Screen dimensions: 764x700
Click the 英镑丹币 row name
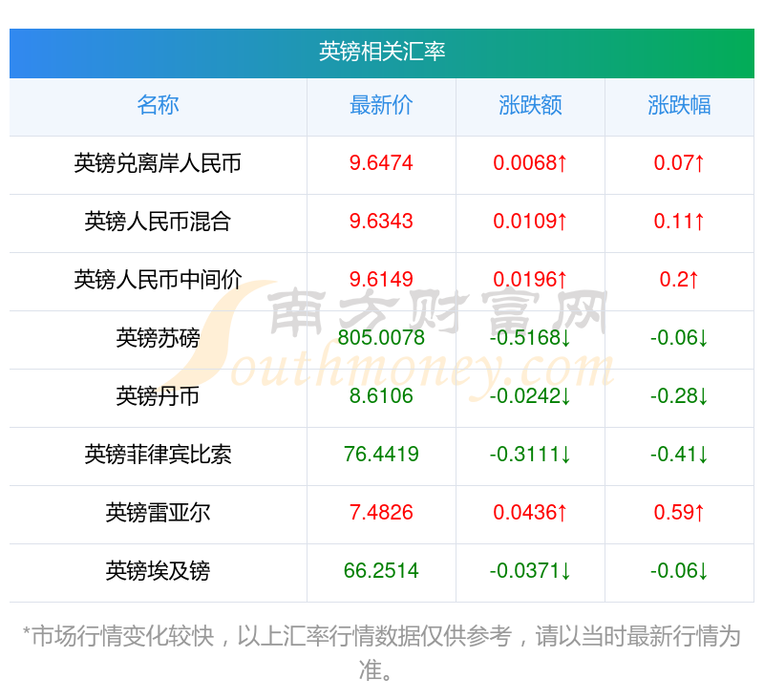click(158, 396)
